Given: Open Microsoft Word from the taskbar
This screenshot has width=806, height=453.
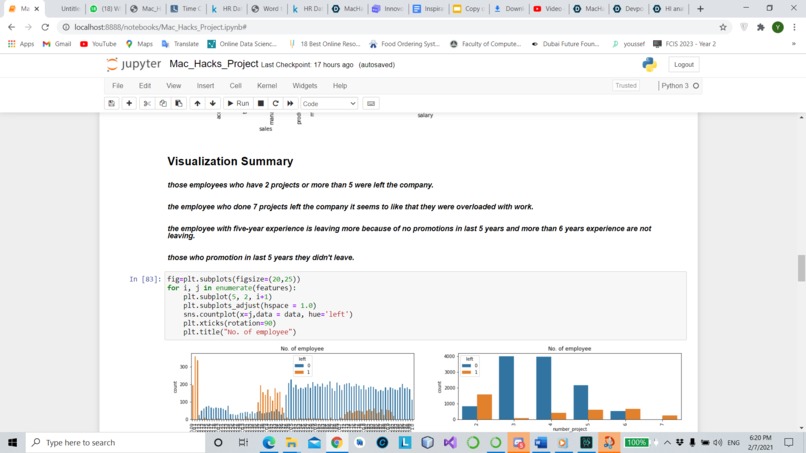Looking at the screenshot, I should 541,442.
